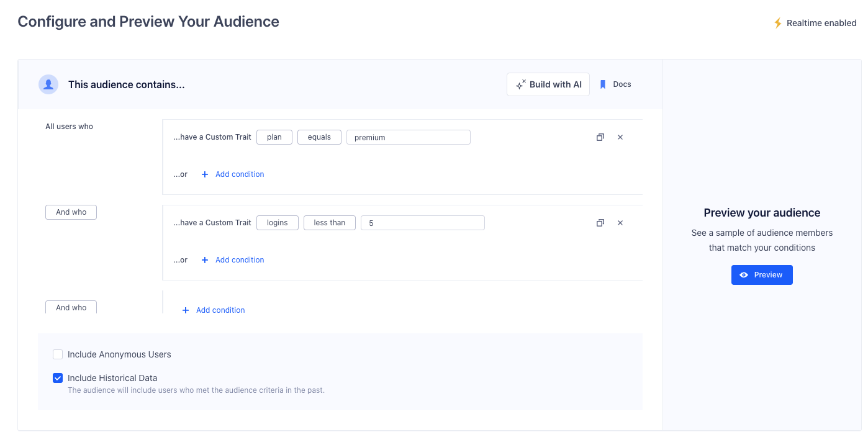Open the equals operator dropdown
Viewport: 868px width, 440px height.
319,137
